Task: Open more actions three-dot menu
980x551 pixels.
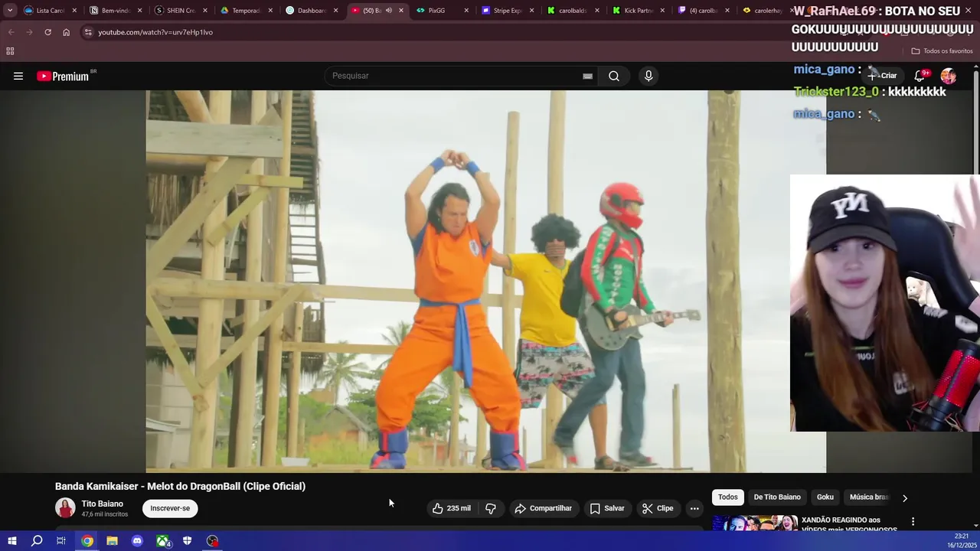Action: coord(694,508)
